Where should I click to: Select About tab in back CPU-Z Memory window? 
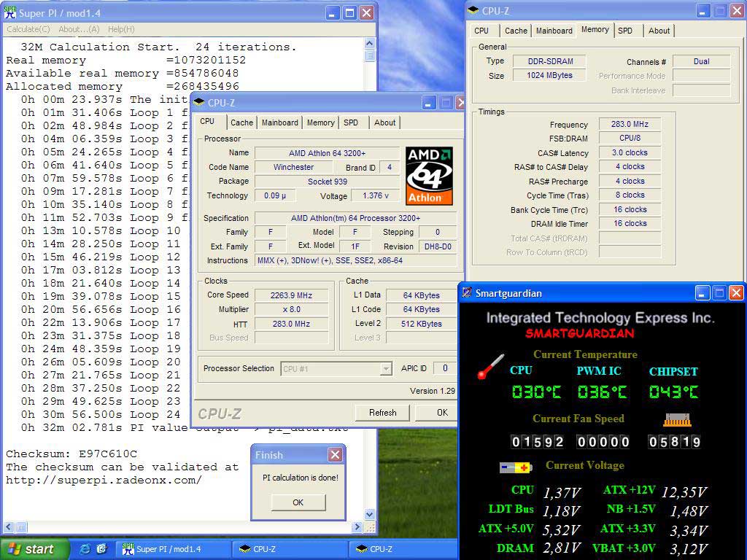point(659,31)
